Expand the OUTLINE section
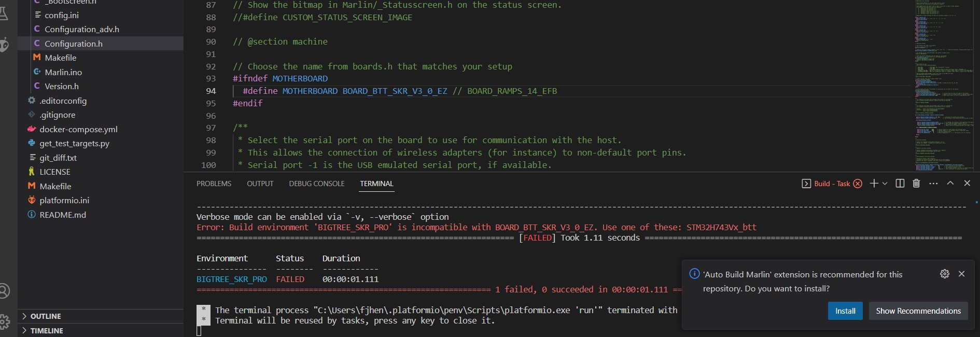980x337 pixels. 46,316
